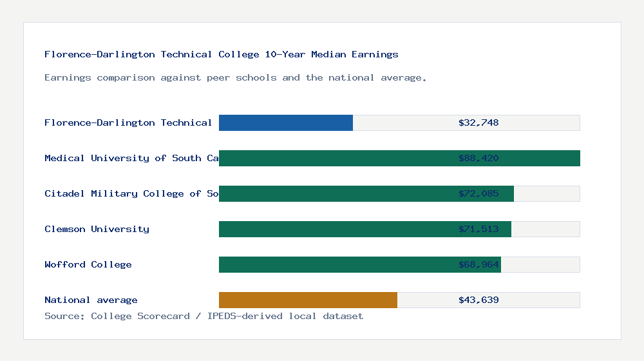Select the 'Clemson University' row label
Screen dimensions: 644x361
[97, 229]
